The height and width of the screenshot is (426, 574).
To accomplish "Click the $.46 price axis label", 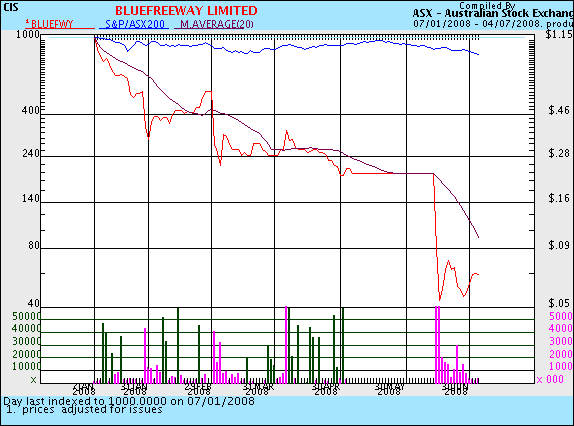I will [x=559, y=110].
